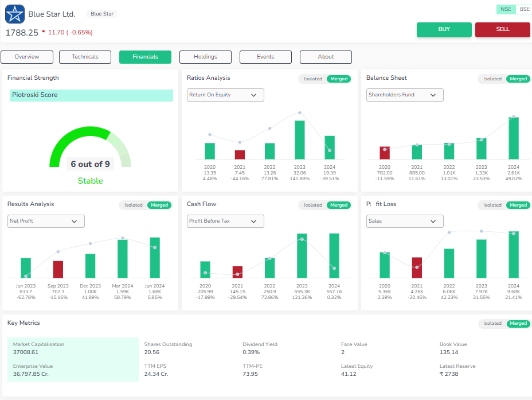Switch Profit Loss panel to Isolated view
Image resolution: width=532 pixels, height=400 pixels.
click(492, 205)
